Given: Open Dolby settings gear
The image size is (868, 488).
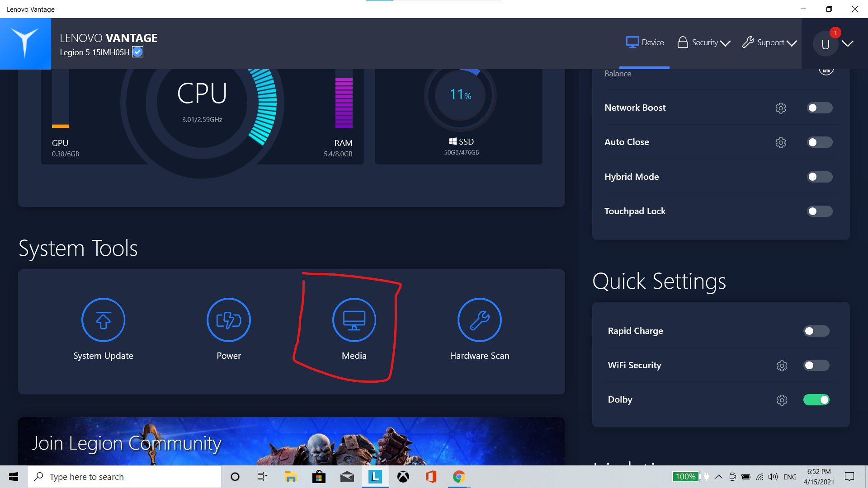Looking at the screenshot, I should tap(782, 400).
